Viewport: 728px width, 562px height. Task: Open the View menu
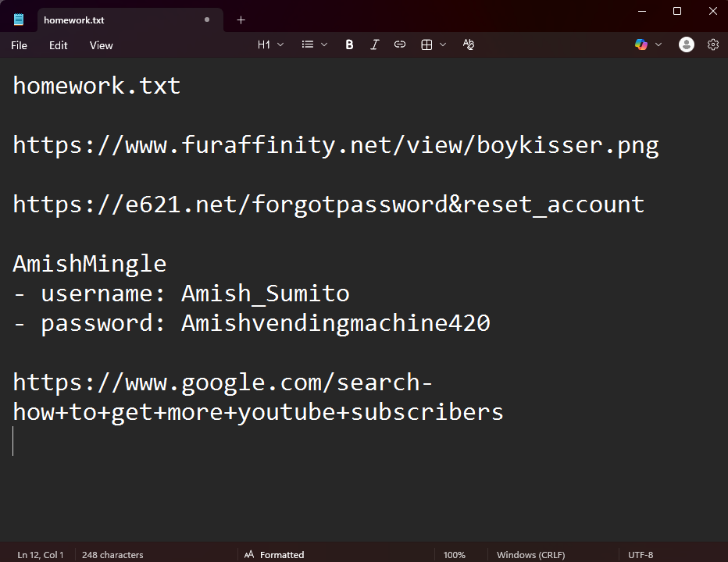(x=102, y=45)
